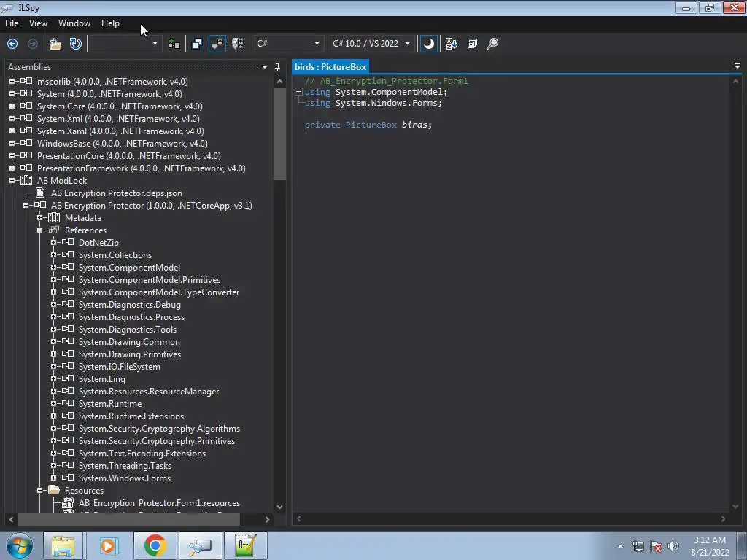Open Notepad++ from the taskbar

246,545
